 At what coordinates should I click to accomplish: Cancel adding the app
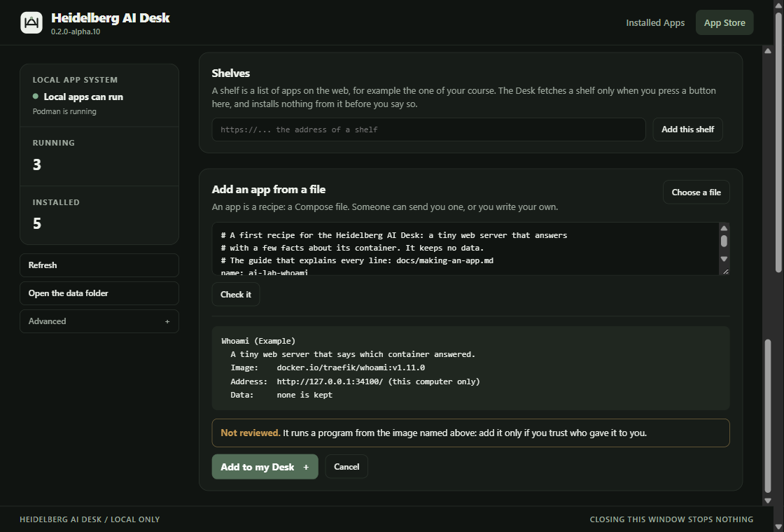tap(346, 466)
